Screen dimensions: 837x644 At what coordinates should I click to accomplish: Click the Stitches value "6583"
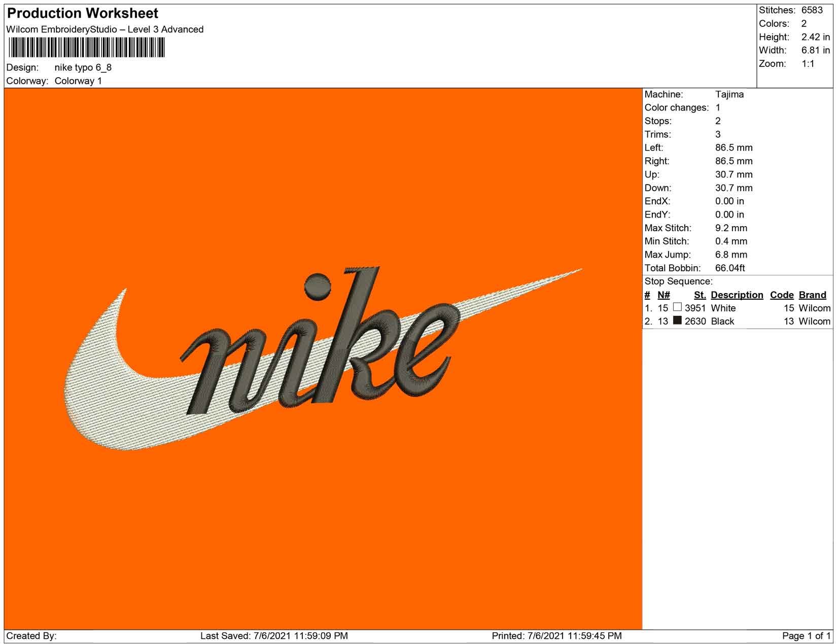point(812,10)
